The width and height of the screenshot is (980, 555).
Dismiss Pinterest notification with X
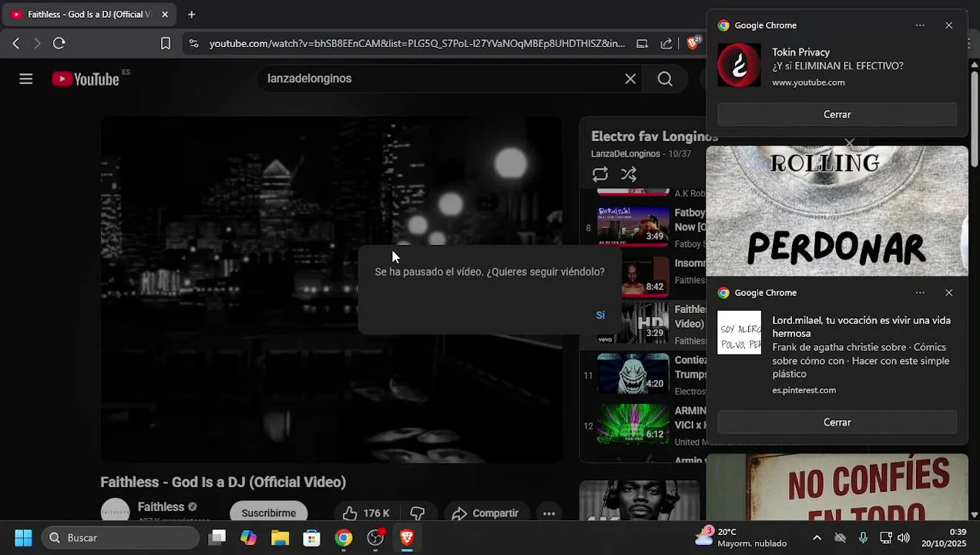[948, 293]
